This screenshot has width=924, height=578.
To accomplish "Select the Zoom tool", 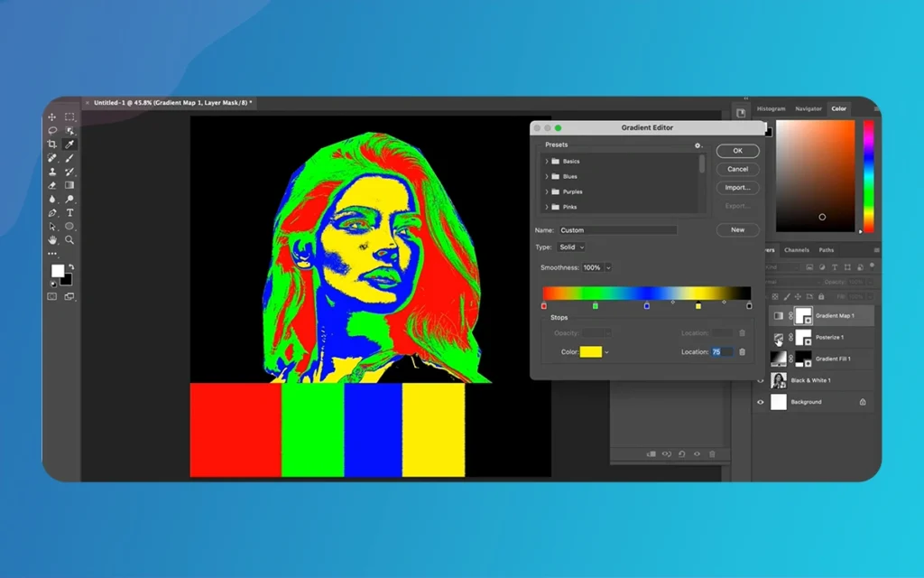I will [69, 240].
